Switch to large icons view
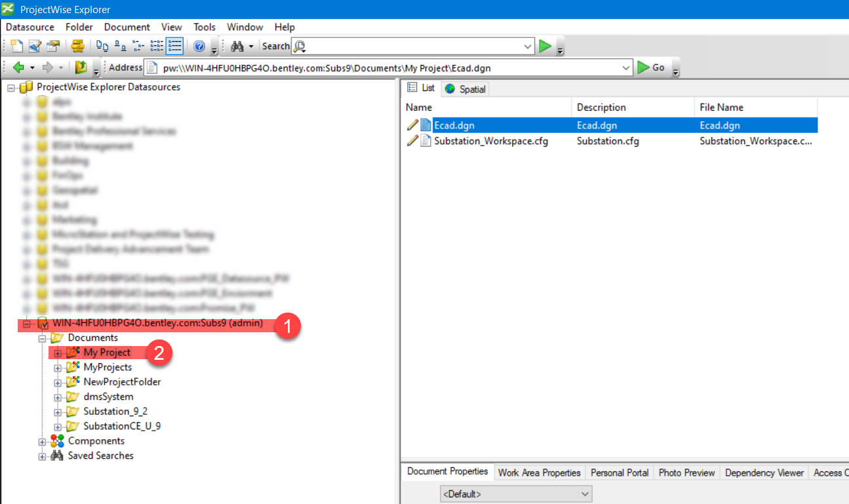The image size is (849, 504). [102, 46]
